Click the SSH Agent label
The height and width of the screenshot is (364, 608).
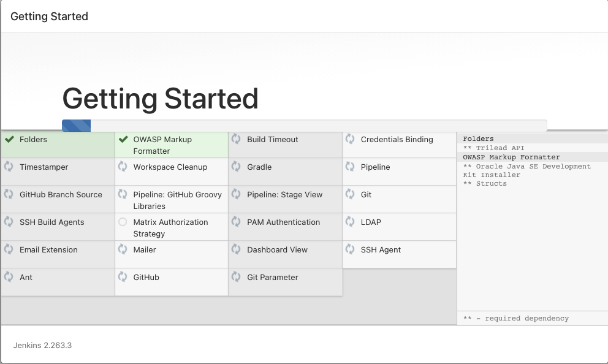(x=381, y=249)
